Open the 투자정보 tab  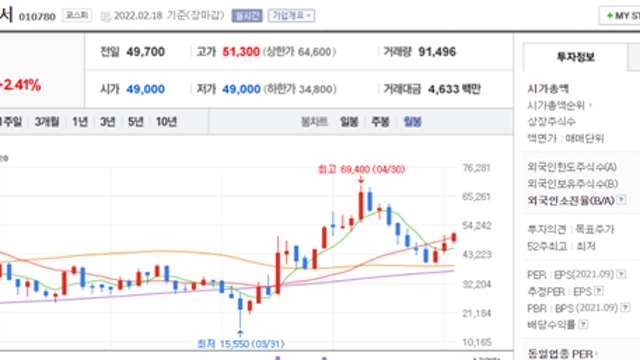click(x=576, y=57)
